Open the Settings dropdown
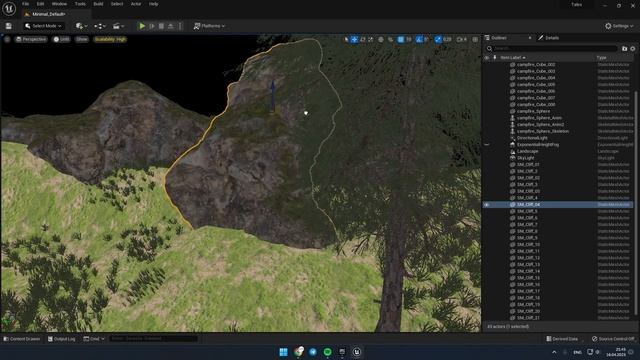This screenshot has width=640, height=360. point(619,26)
